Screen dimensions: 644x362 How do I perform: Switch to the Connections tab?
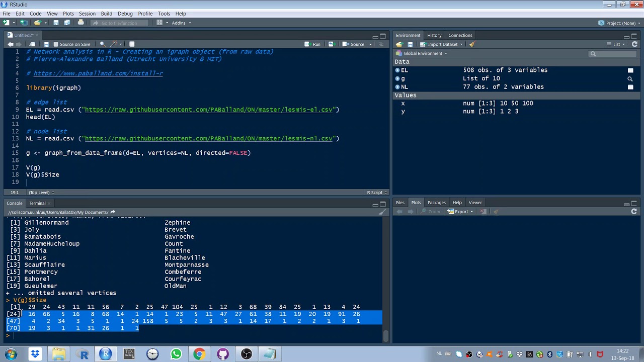[460, 35]
